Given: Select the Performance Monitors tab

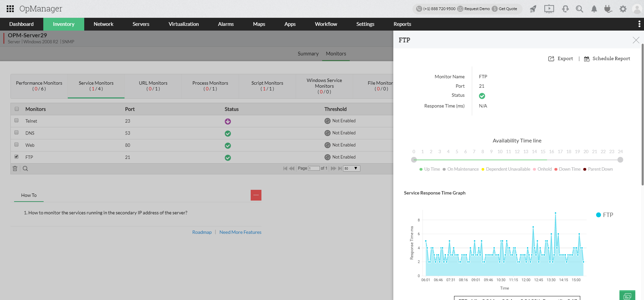Looking at the screenshot, I should 39,86.
